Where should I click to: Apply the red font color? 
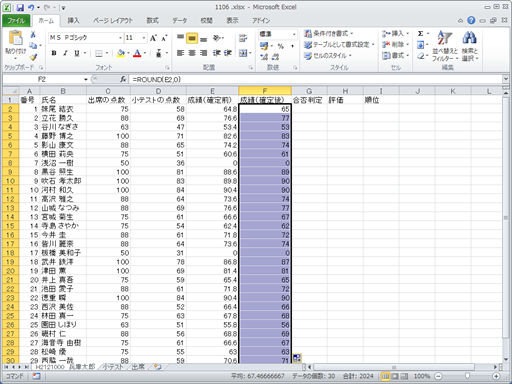pyautogui.click(x=137, y=53)
